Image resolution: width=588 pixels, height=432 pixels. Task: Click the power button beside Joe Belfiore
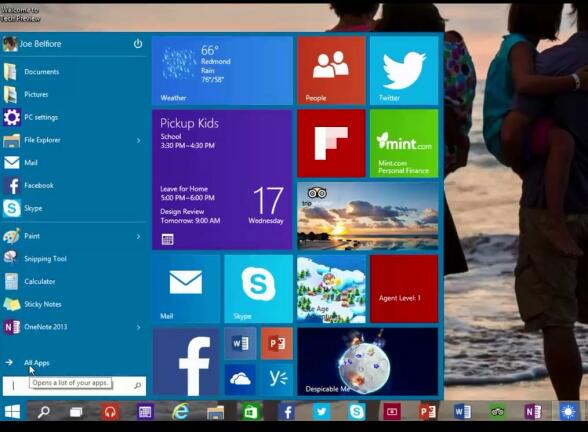coord(138,44)
